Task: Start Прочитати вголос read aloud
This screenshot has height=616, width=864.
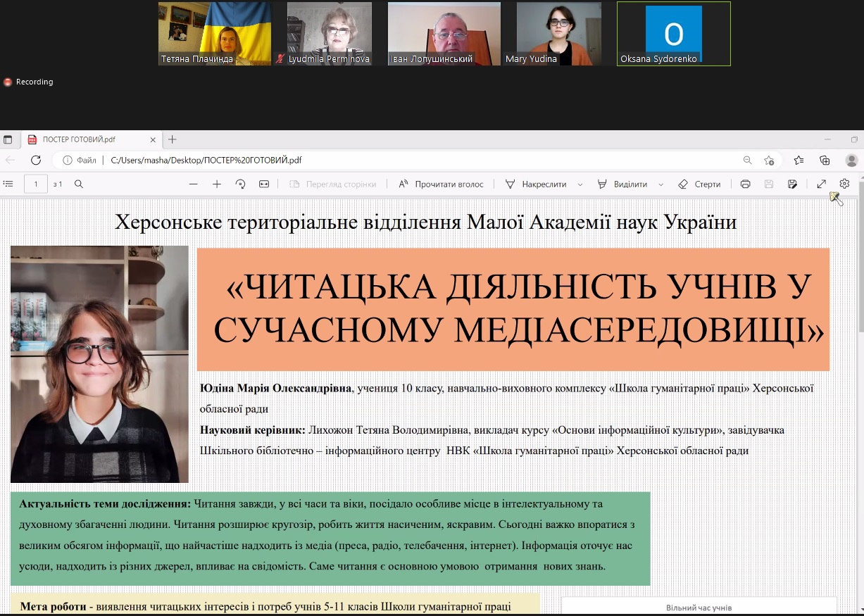Action: 441,184
